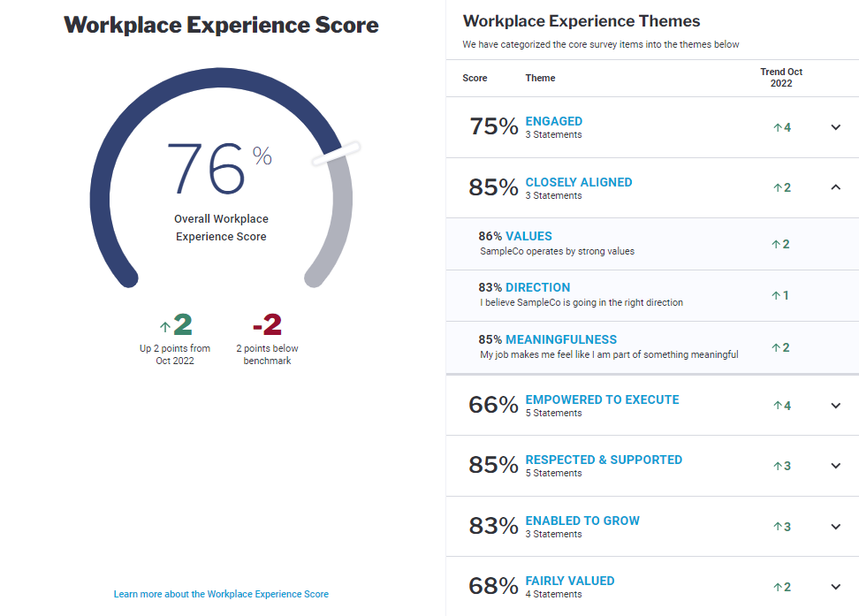Click the RESPECTED & SUPPORTED theme name
This screenshot has height=616, width=859.
point(603,460)
